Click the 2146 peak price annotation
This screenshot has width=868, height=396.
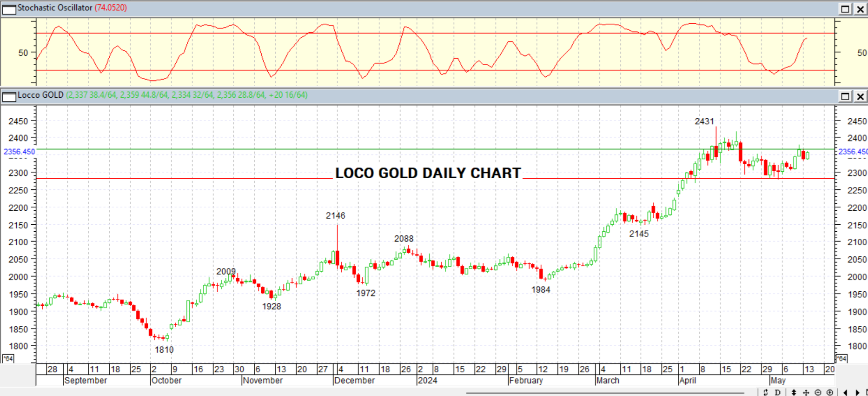tap(336, 216)
